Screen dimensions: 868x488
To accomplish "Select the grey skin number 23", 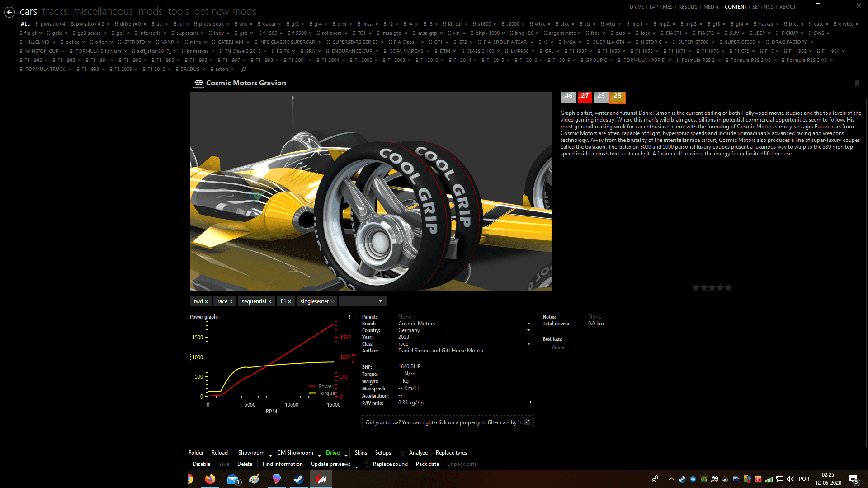I will click(601, 97).
